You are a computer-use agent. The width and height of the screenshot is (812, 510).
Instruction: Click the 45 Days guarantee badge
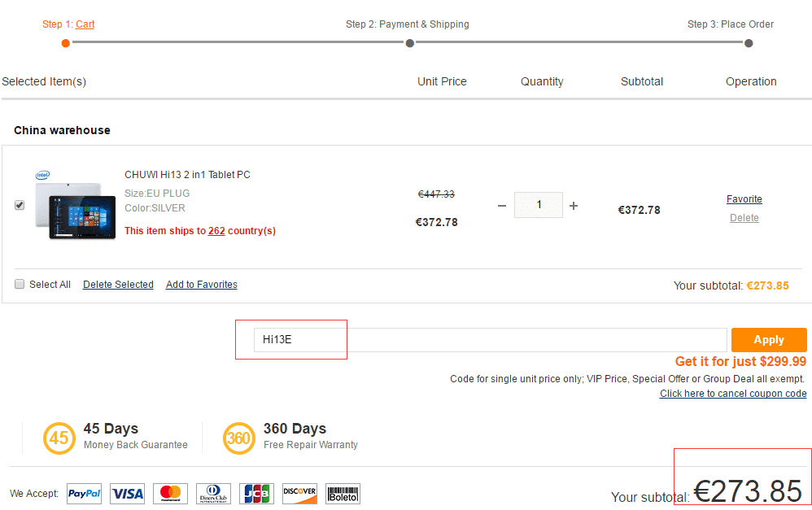point(59,438)
